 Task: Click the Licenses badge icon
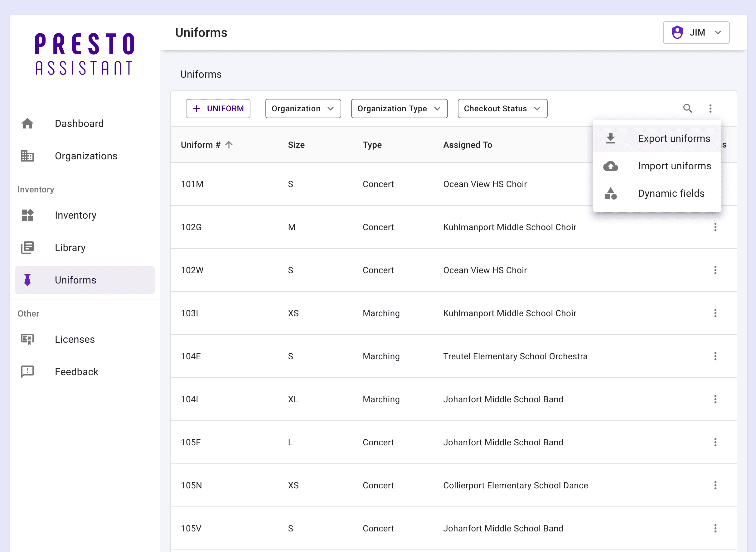[x=27, y=339]
